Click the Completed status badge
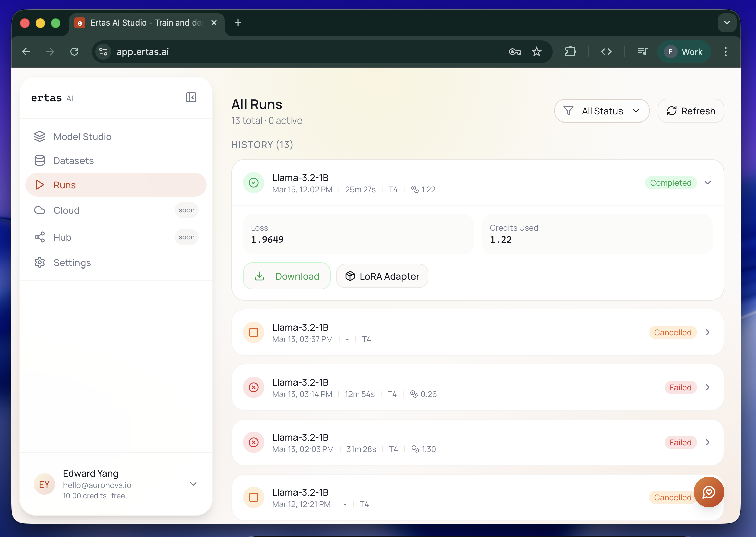Image resolution: width=756 pixels, height=537 pixels. pyautogui.click(x=671, y=183)
